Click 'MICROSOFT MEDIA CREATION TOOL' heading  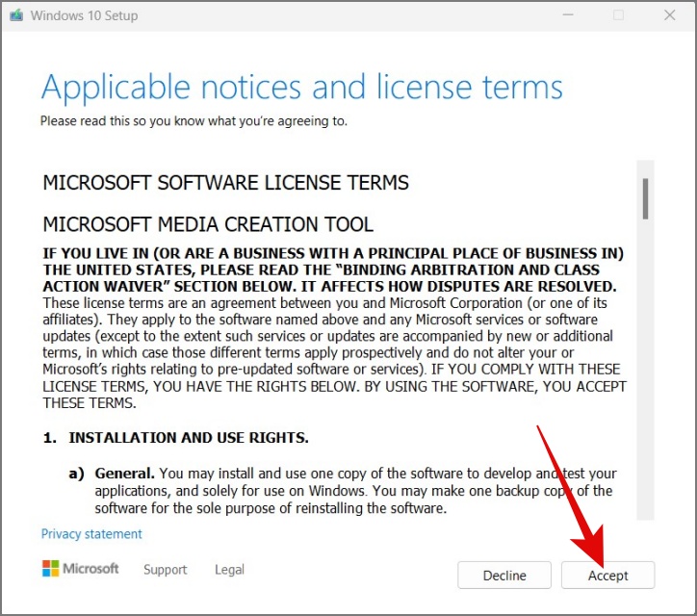coord(208,224)
